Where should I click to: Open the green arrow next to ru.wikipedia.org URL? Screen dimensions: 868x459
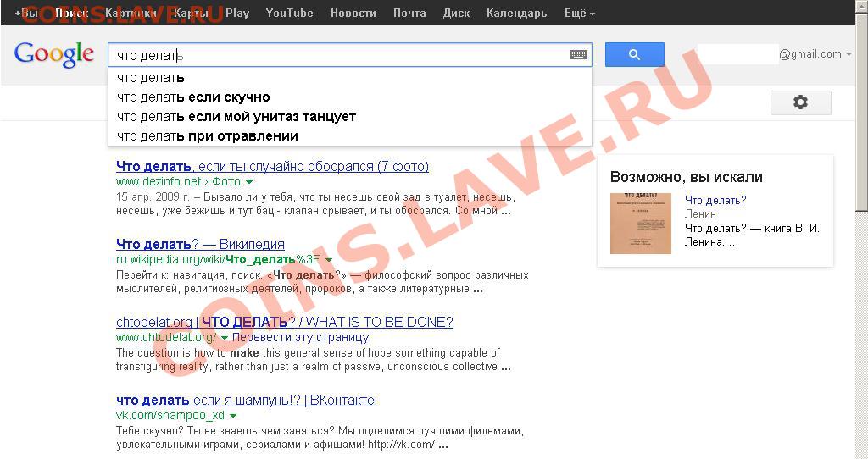coord(329,260)
